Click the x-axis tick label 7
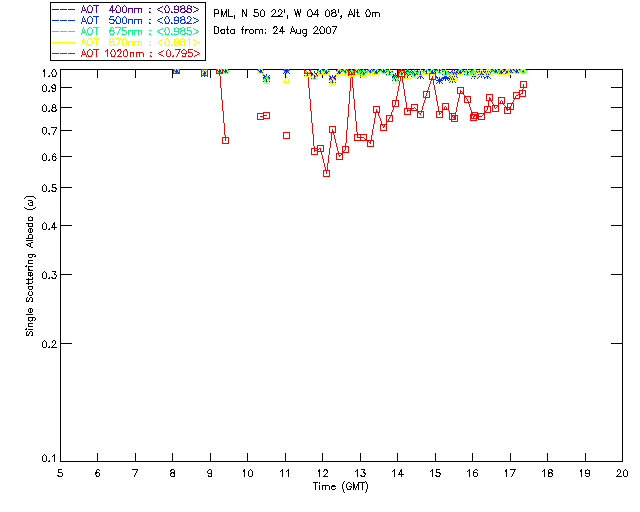 pos(135,473)
